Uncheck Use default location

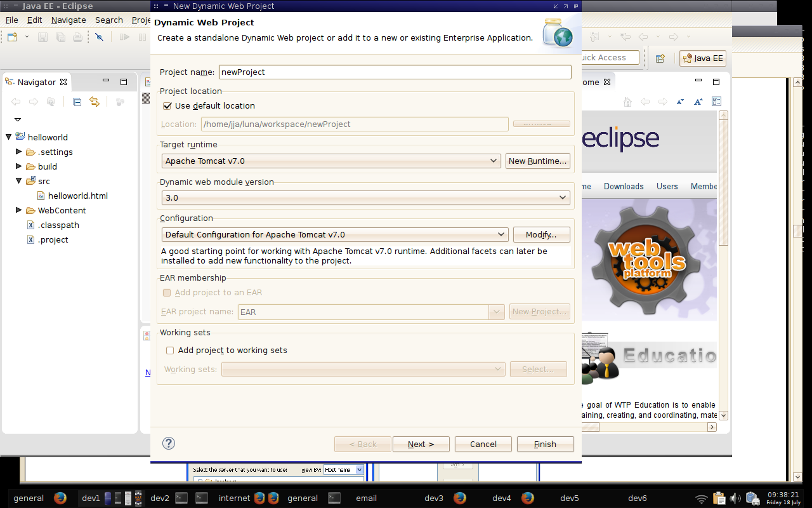pos(167,106)
